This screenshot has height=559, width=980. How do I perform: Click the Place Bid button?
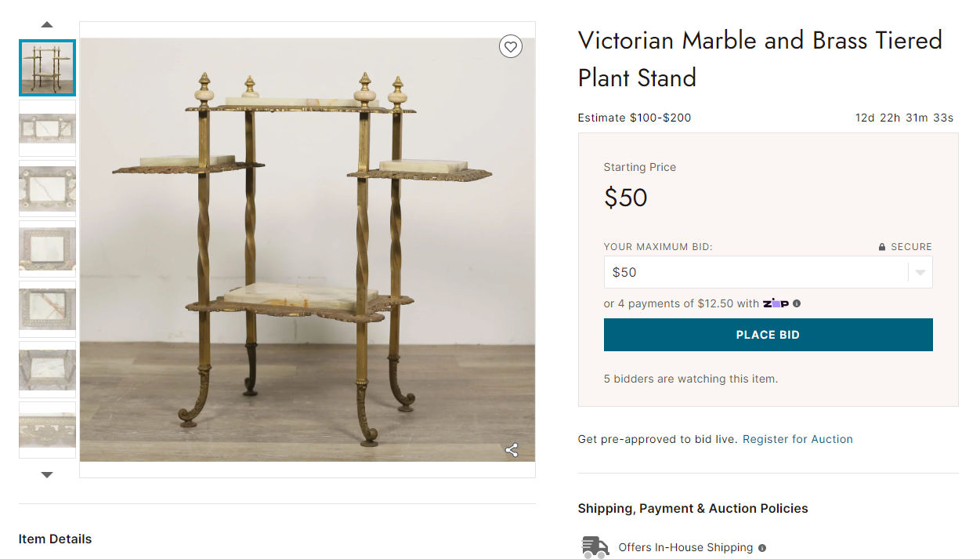tap(768, 335)
